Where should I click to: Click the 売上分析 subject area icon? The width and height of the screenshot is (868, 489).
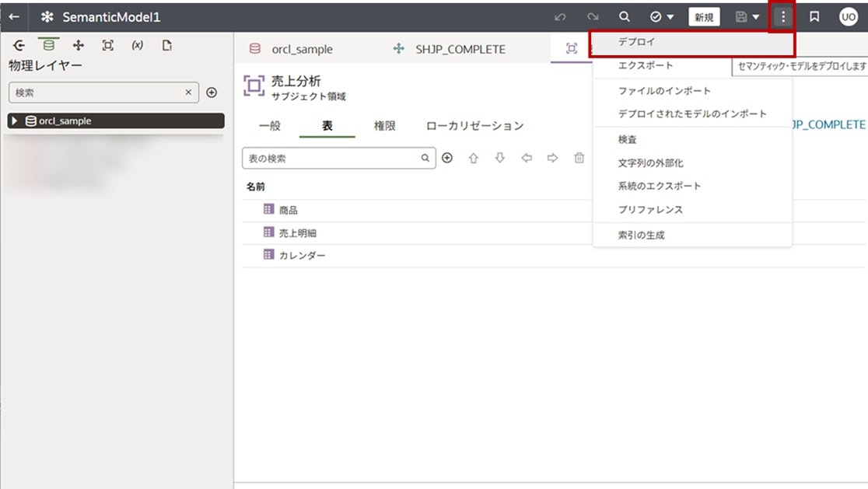coord(254,86)
